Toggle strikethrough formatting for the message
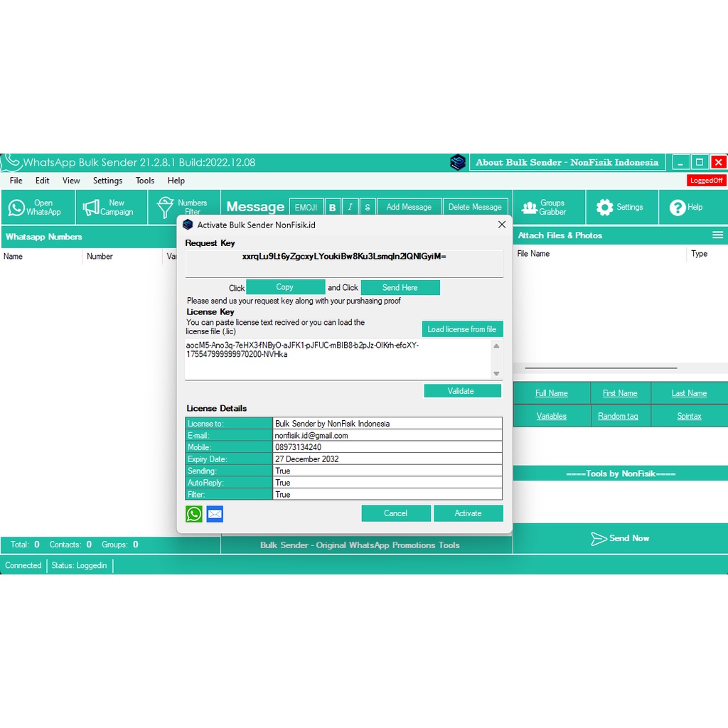The image size is (728, 728). coord(368,207)
